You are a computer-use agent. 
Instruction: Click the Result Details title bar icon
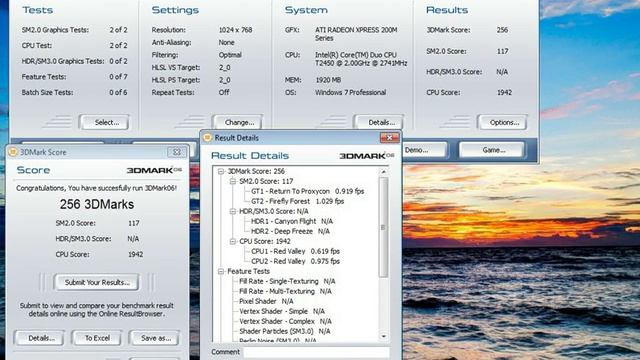pyautogui.click(x=207, y=138)
